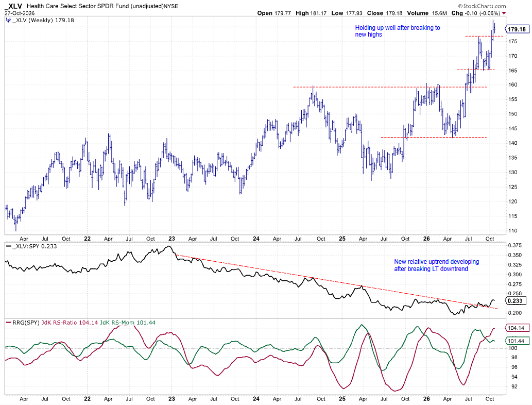The height and width of the screenshot is (405, 532).
Task: Click the _XLV (Weekly) 179.18 legend label
Action: coord(43,21)
